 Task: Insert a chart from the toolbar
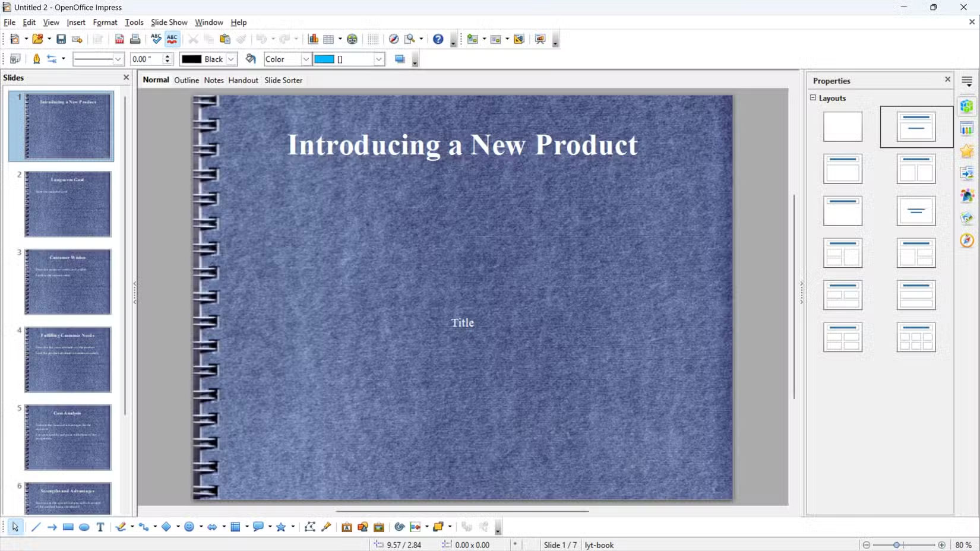pos(313,39)
